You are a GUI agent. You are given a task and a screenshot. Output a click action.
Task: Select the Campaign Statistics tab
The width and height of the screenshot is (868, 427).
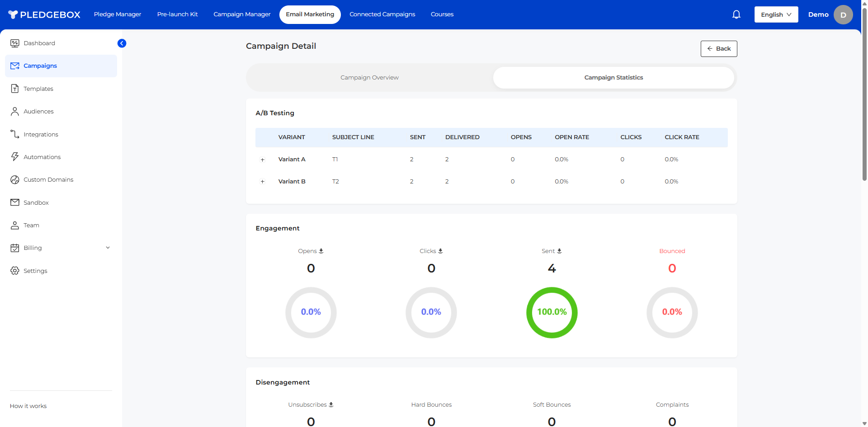613,78
